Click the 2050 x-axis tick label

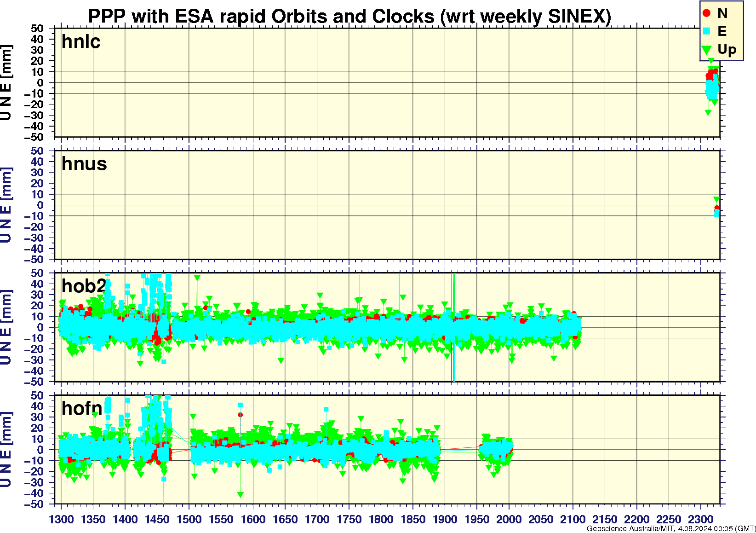click(x=541, y=519)
